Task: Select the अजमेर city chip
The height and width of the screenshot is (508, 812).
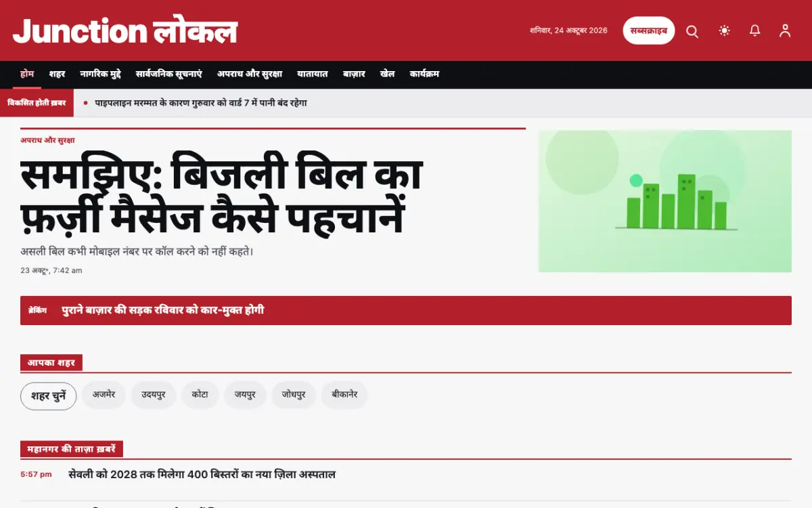Action: pyautogui.click(x=104, y=395)
